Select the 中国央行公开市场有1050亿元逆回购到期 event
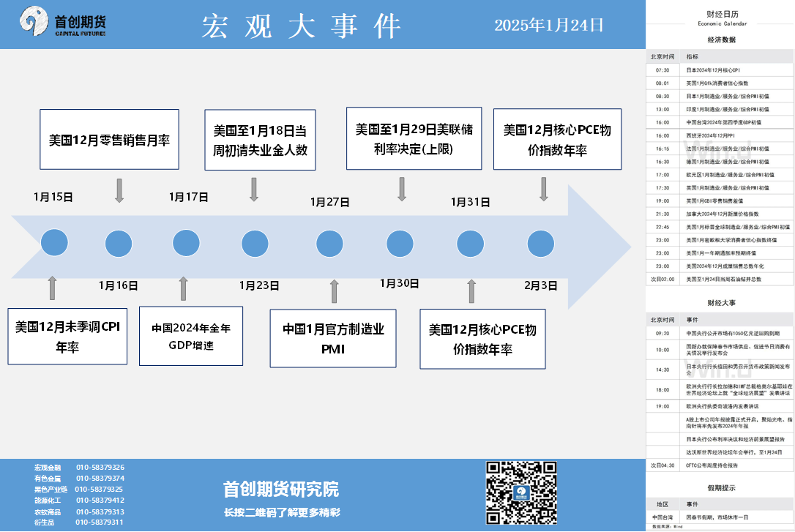 point(720,334)
